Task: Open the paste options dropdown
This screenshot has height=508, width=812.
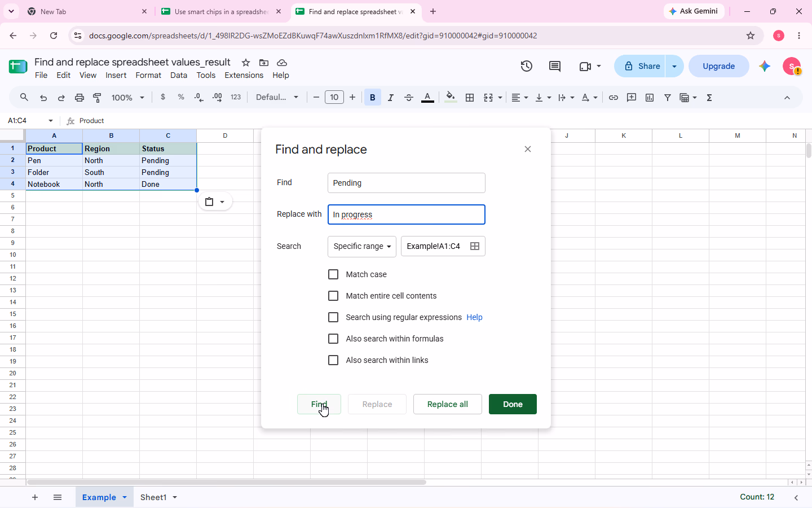Action: click(x=215, y=202)
